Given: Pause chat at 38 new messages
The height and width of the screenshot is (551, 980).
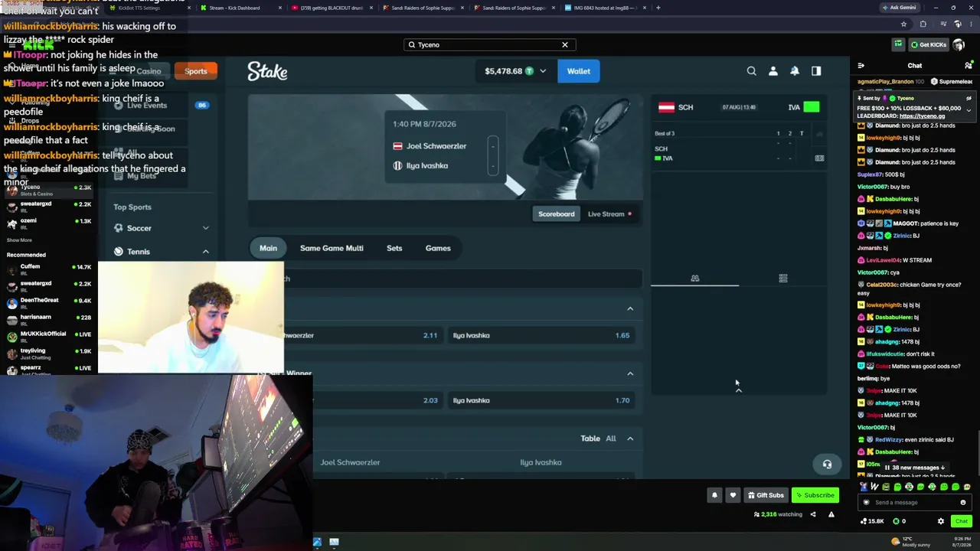Looking at the screenshot, I should (915, 468).
